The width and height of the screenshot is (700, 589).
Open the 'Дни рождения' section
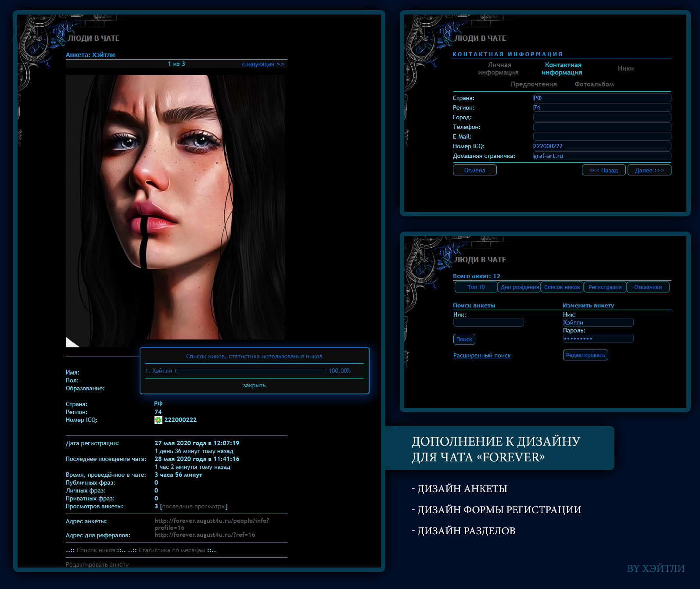pos(520,287)
